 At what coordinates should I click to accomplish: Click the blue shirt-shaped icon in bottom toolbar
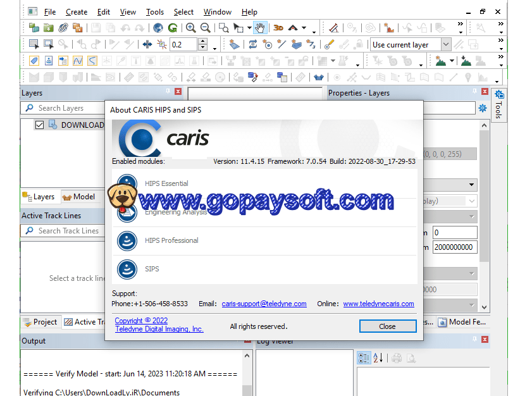tap(319, 78)
